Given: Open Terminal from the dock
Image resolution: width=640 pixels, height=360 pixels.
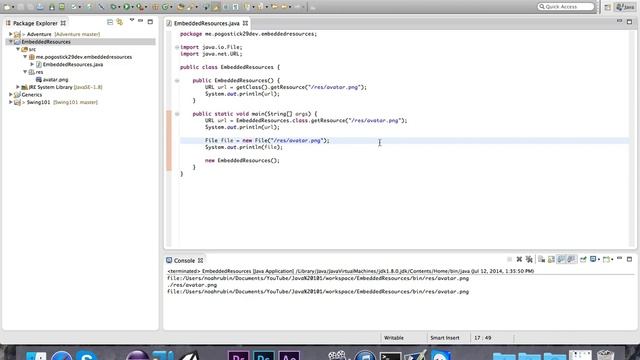Looking at the screenshot, I should tap(390, 355).
